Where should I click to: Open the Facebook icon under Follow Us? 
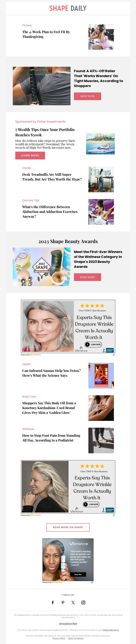pos(53,603)
